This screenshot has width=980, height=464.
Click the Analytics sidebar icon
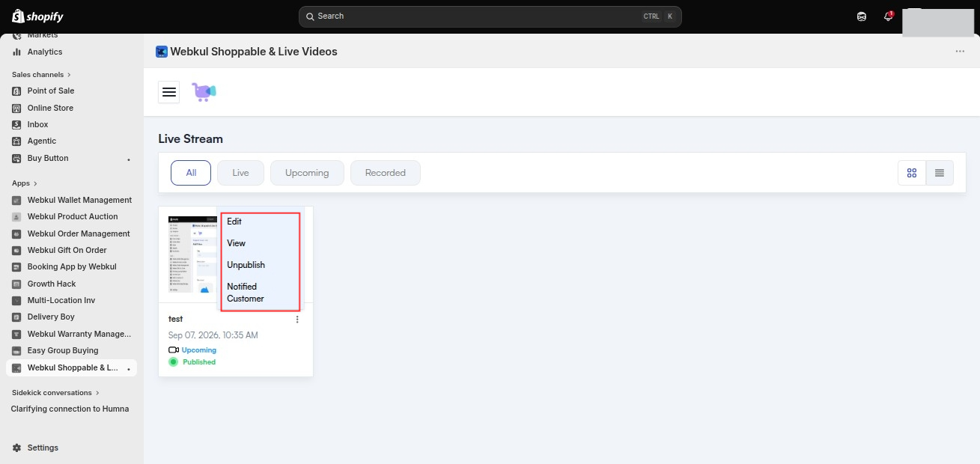[16, 52]
